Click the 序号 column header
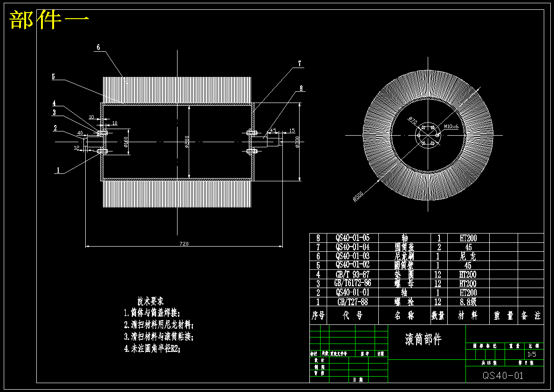554x392 pixels. 318,315
